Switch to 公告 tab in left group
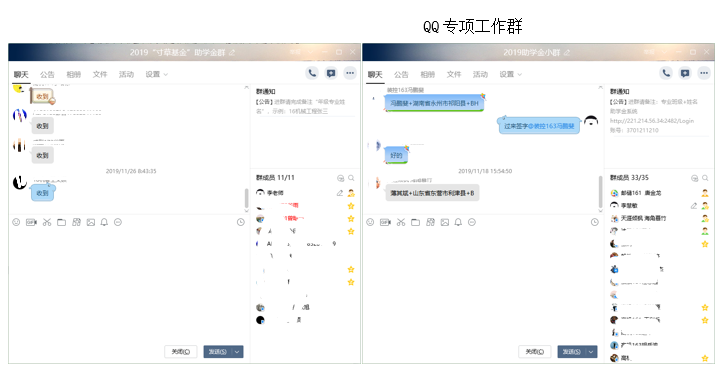The width and height of the screenshot is (727, 374). pos(47,74)
